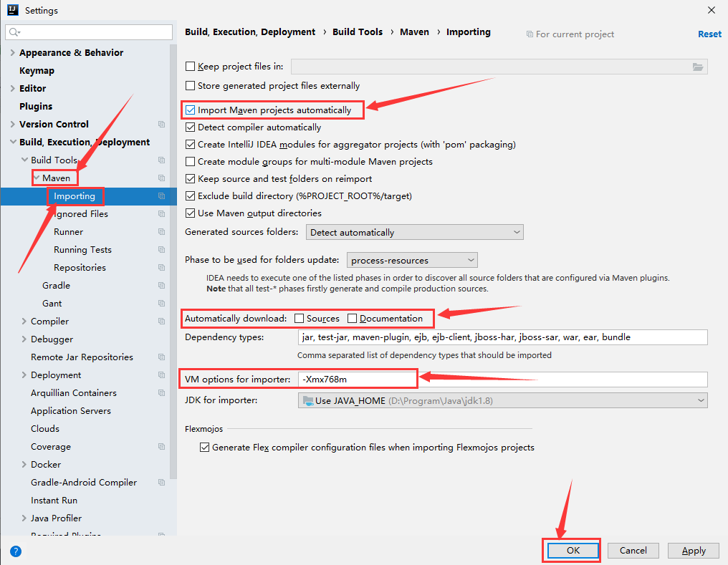Click the help question mark icon
Viewport: 728px width, 565px height.
pyautogui.click(x=16, y=551)
